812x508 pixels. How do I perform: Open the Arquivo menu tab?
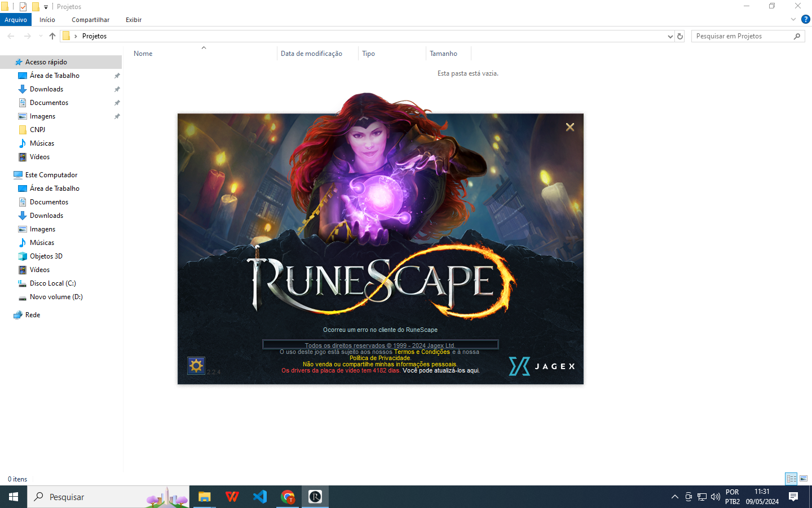pos(16,20)
